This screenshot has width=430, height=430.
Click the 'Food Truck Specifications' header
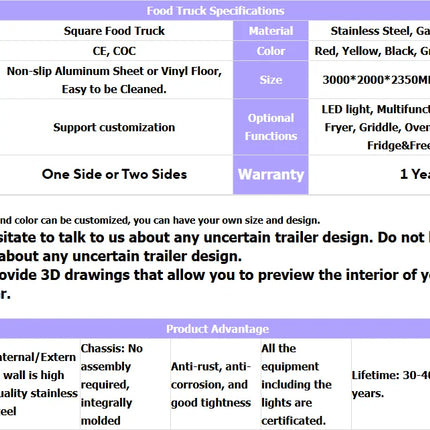pos(215,10)
